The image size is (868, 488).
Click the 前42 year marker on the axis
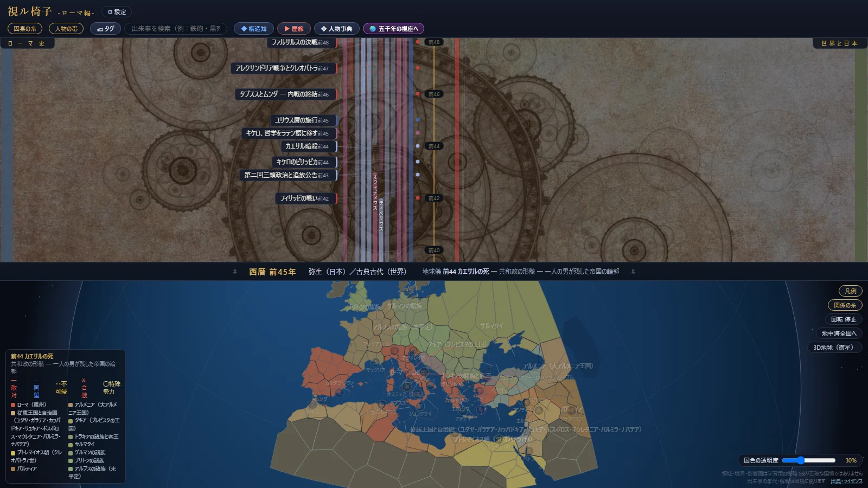click(434, 198)
